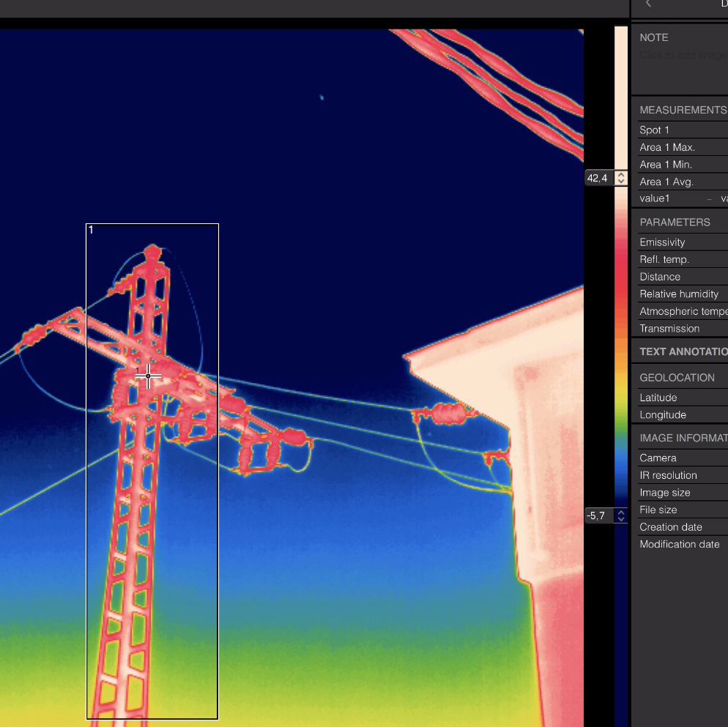This screenshot has height=727, width=728.
Task: Select the Area 1 Max. measurement row
Action: [x=681, y=147]
